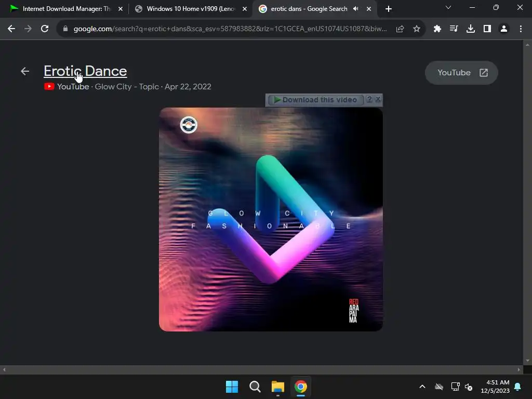Open muted volume tray icon
The width and height of the screenshot is (532, 399).
pyautogui.click(x=469, y=387)
